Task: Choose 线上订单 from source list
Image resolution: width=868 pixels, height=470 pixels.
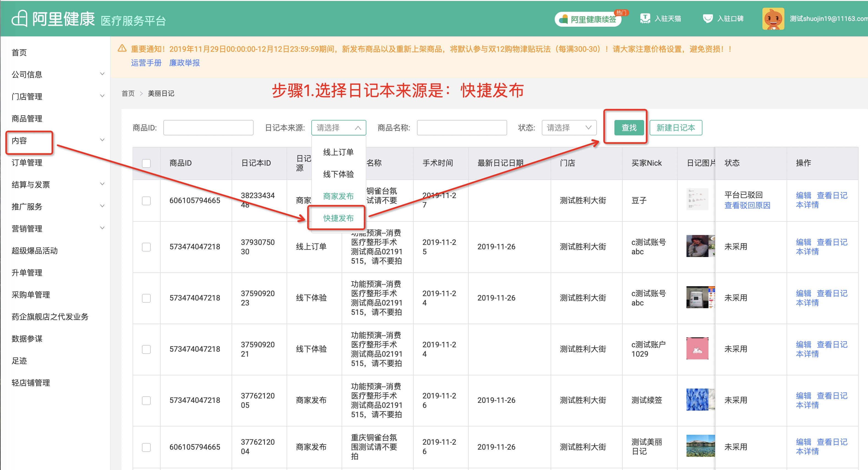Action: click(338, 152)
